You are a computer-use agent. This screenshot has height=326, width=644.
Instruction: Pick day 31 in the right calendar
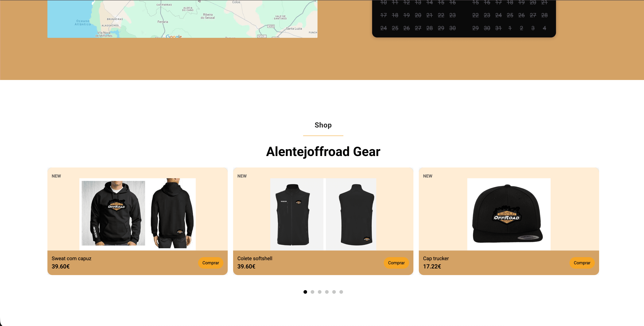[499, 28]
